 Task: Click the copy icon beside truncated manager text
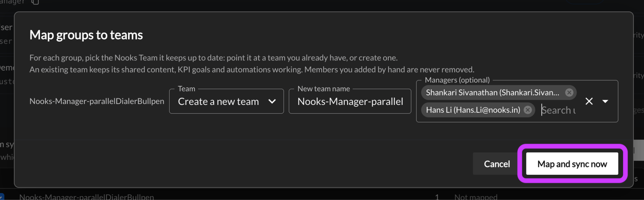(35, 2)
